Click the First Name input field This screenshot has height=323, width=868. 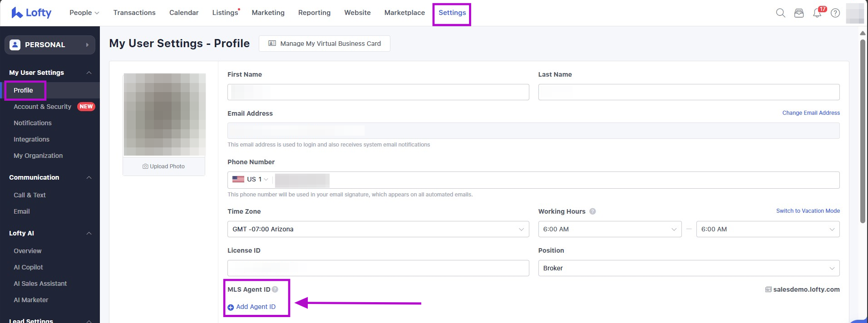378,92
